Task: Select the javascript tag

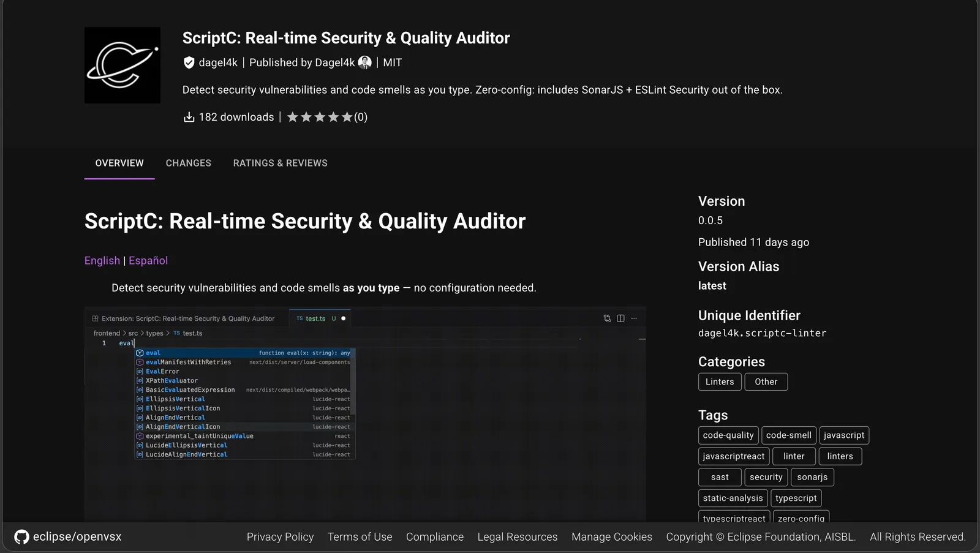Action: [844, 435]
